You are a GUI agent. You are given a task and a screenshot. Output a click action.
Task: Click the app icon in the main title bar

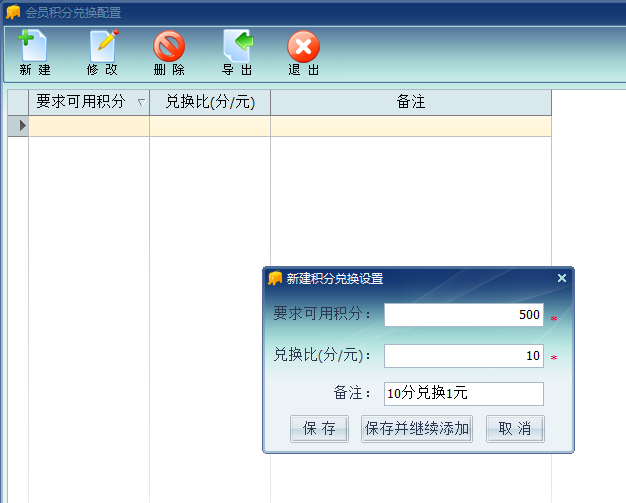point(13,12)
